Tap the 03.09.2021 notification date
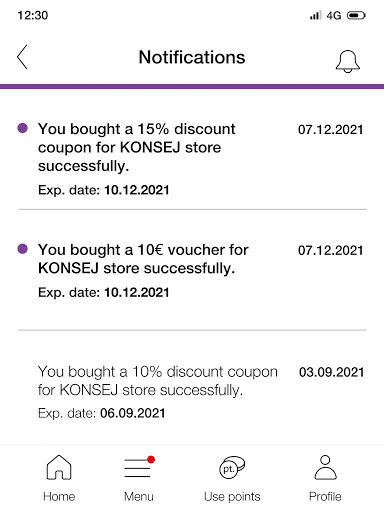Screen dimensions: 384x512 331,372
